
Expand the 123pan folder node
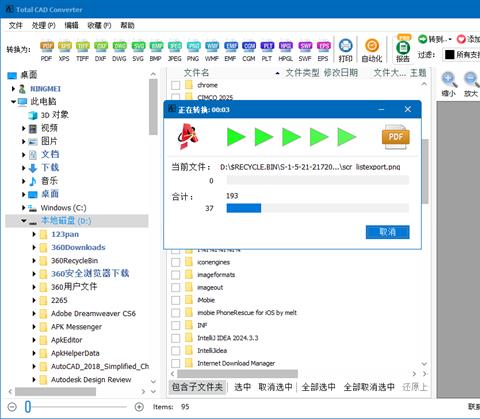34,234
